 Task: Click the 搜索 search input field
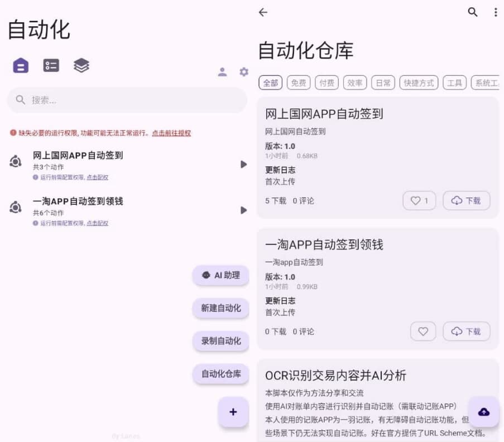coord(127,100)
